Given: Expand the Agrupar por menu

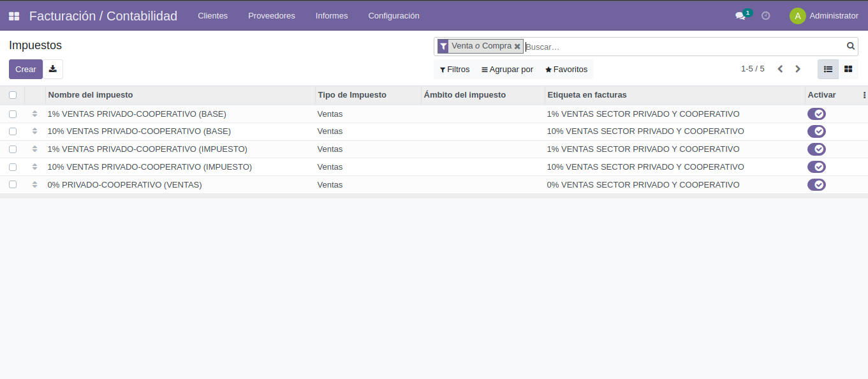Looking at the screenshot, I should pos(507,69).
